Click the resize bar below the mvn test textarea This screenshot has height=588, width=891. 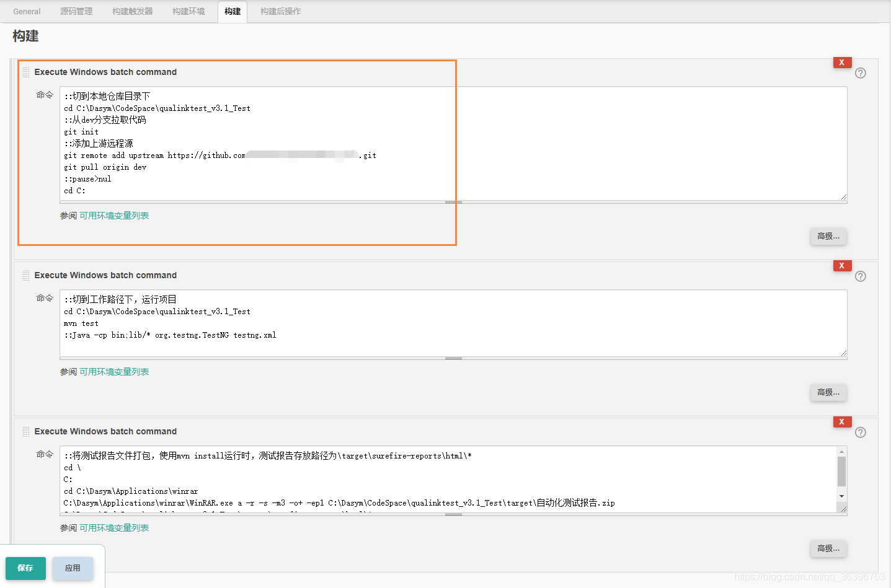(x=453, y=358)
